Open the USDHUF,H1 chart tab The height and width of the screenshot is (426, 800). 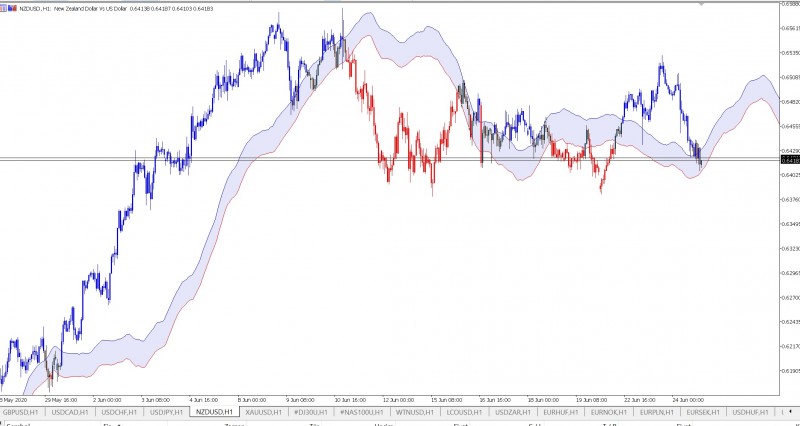click(750, 412)
